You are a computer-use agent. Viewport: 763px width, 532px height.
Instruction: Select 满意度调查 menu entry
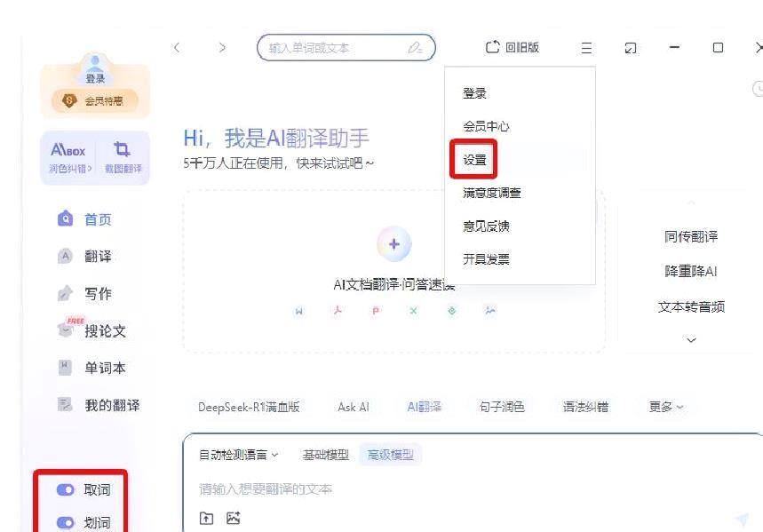tap(491, 194)
